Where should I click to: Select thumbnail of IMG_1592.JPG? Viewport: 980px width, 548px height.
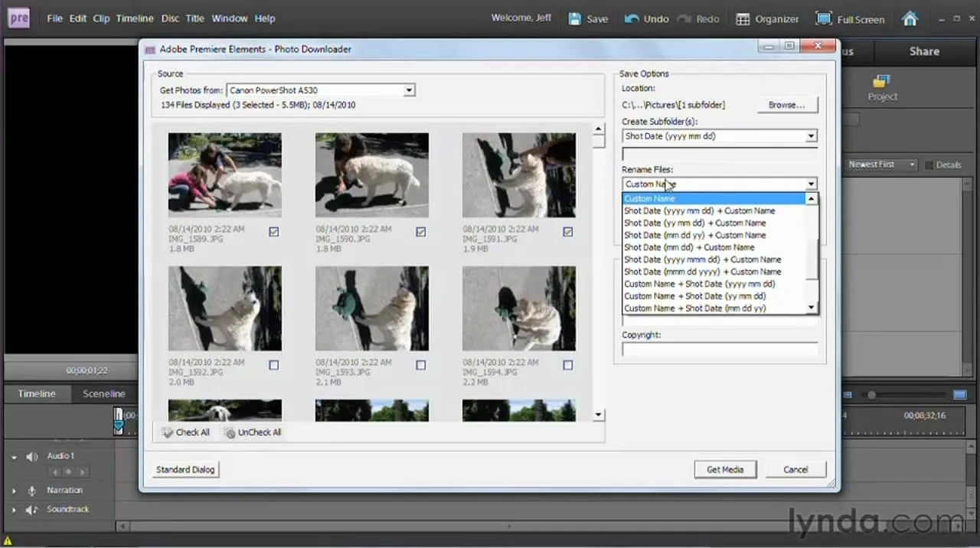pyautogui.click(x=225, y=308)
